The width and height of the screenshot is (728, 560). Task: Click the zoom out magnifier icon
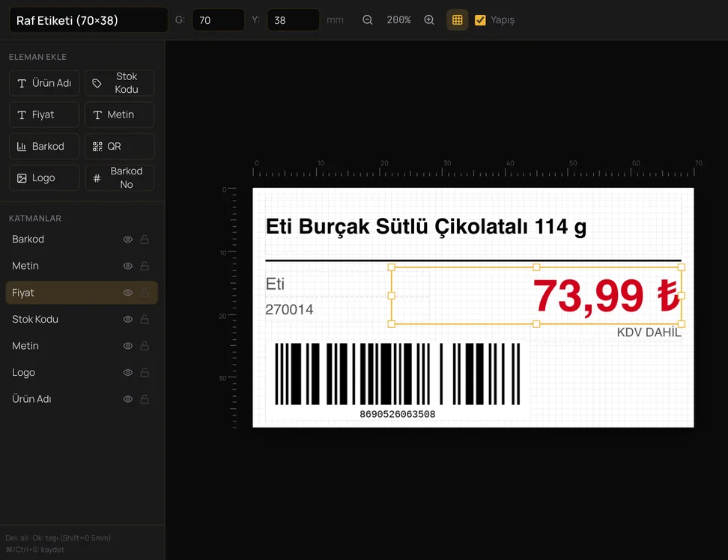(x=367, y=20)
